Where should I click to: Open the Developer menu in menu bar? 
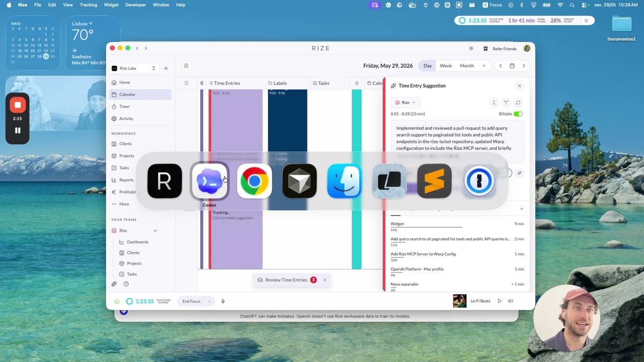click(135, 5)
